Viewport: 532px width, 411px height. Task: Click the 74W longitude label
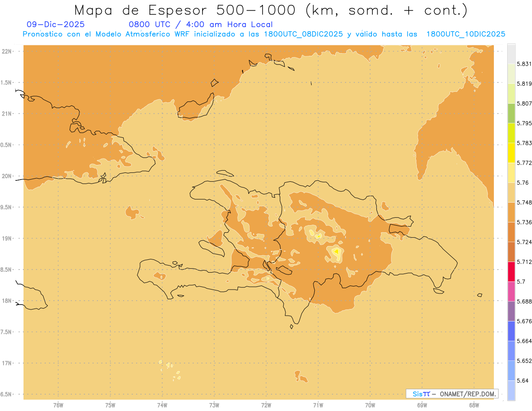point(162,405)
